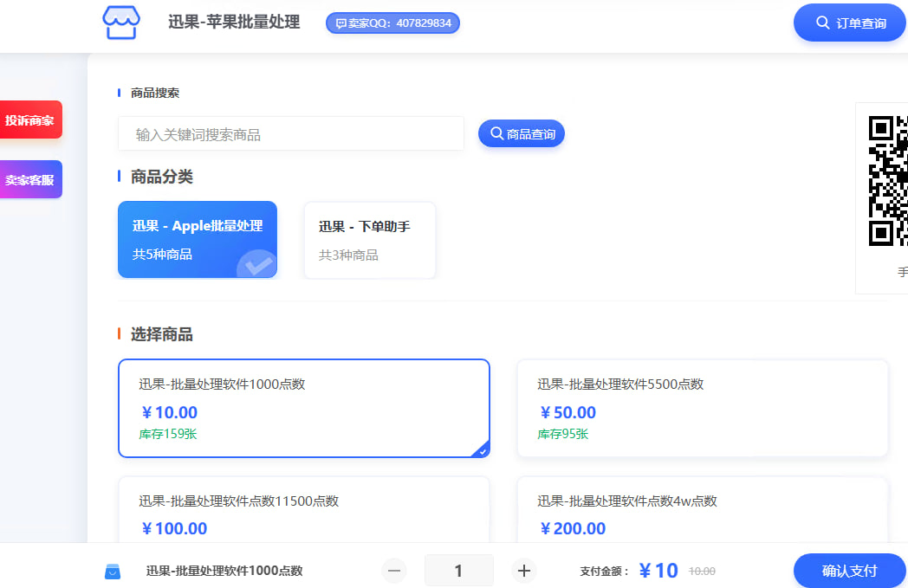
Task: Select the 迅果 - Apple批量处理 category
Action: pos(198,240)
